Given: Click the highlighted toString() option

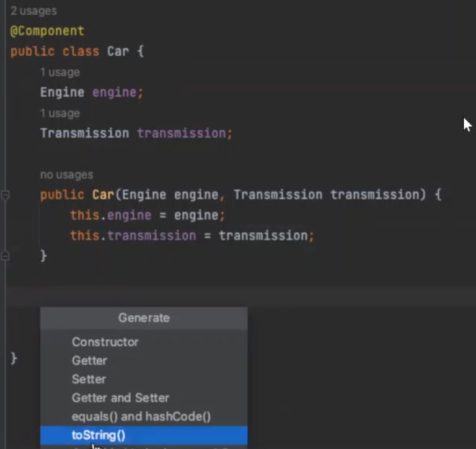Looking at the screenshot, I should 99,435.
